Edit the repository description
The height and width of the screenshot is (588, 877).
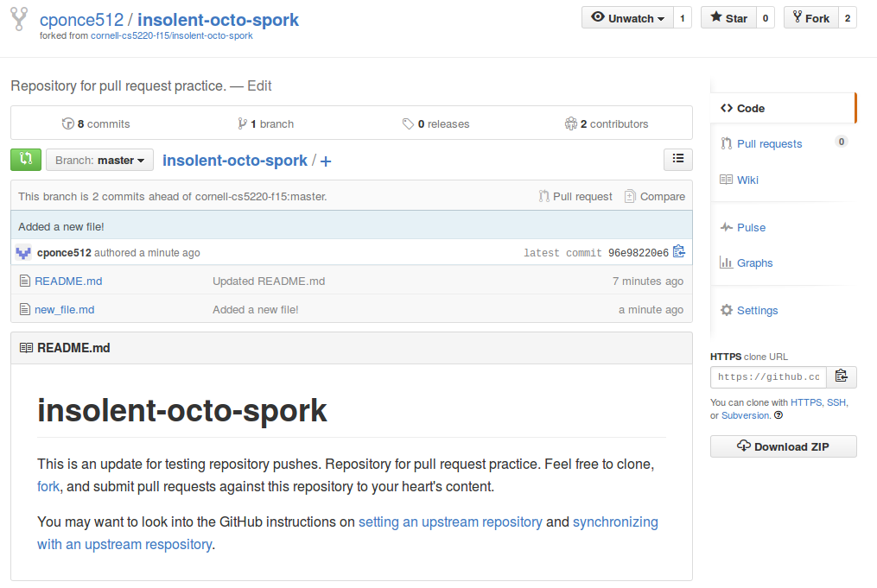pyautogui.click(x=259, y=86)
